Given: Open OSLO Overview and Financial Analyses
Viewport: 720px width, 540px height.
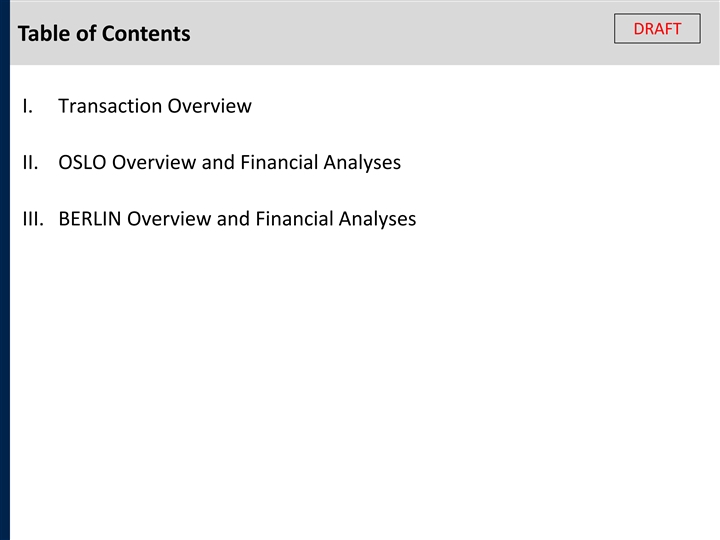Looking at the screenshot, I should point(229,162).
